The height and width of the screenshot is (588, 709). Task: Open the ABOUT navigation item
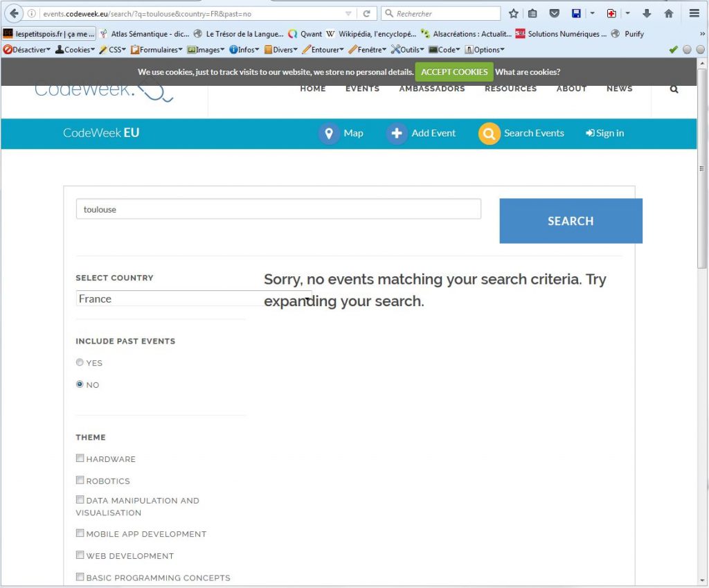pos(571,89)
